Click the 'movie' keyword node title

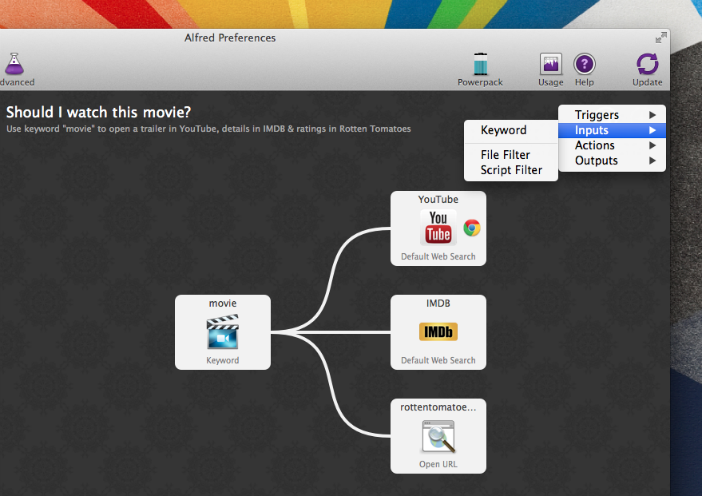coord(223,304)
